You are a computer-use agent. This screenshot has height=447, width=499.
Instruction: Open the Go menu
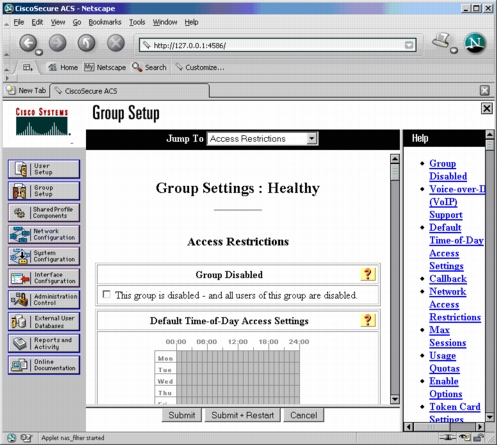(77, 22)
